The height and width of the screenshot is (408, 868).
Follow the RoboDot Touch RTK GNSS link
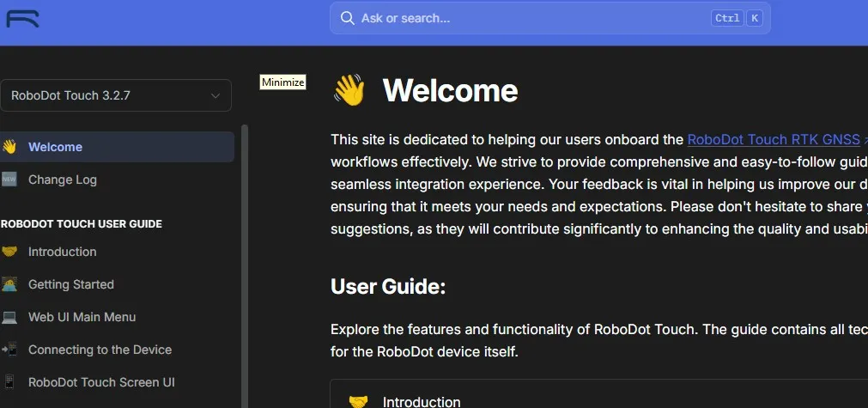(774, 139)
